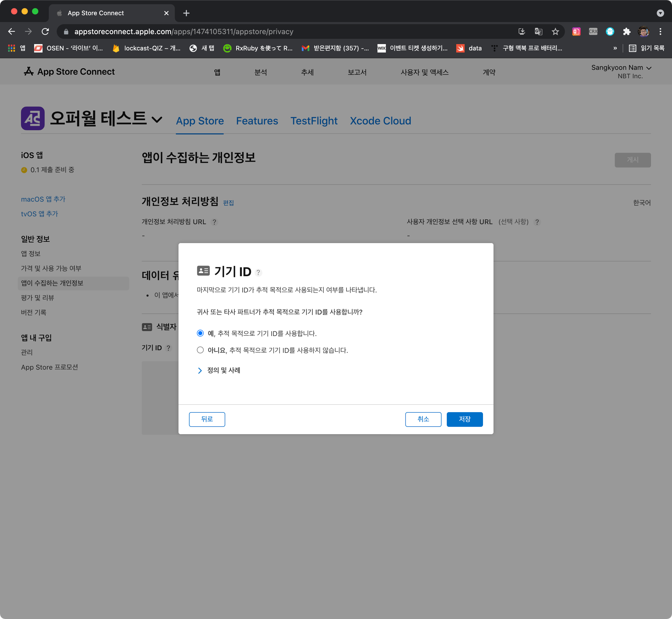Click the 취소 cancel button
672x619 pixels.
423,419
